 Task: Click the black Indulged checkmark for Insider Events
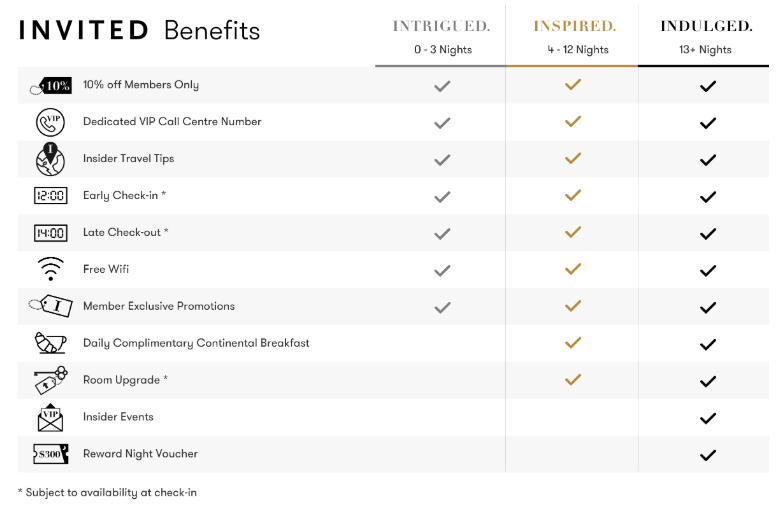click(708, 418)
